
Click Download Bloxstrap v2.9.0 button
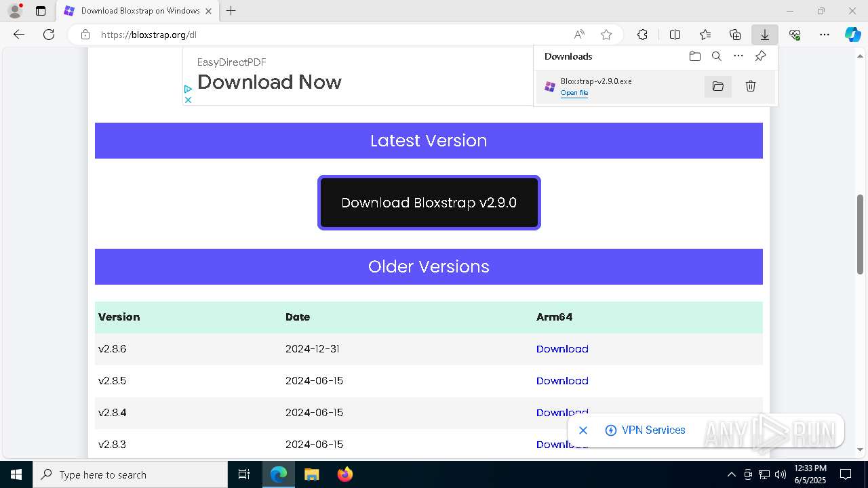coord(429,203)
